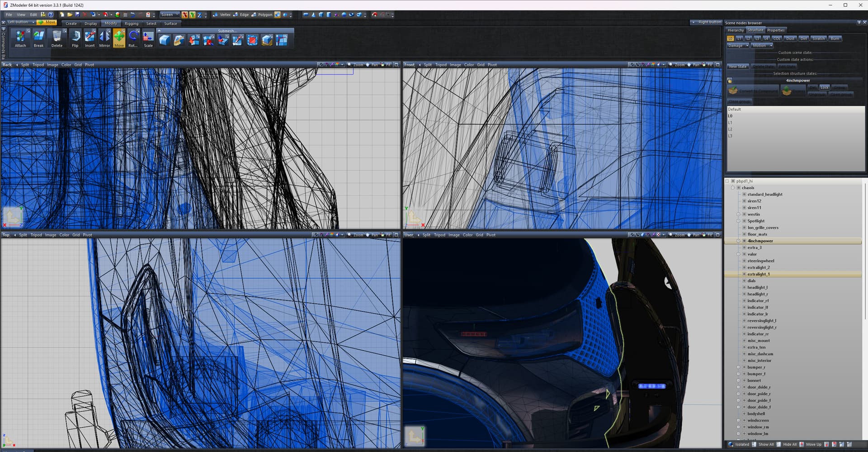Open the Screen coordinate system dropdown
The image size is (868, 452).
coord(170,14)
